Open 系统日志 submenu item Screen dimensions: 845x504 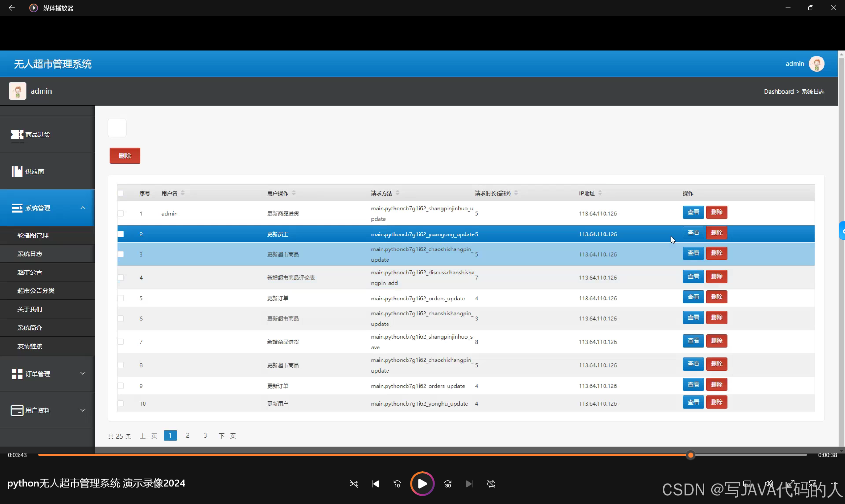pyautogui.click(x=30, y=254)
